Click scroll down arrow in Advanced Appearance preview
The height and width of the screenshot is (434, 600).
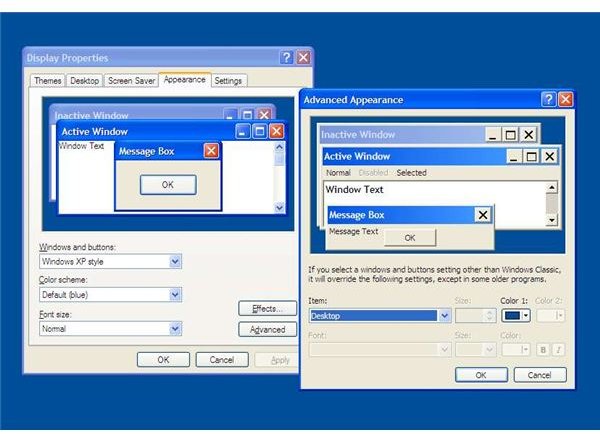pyautogui.click(x=551, y=220)
